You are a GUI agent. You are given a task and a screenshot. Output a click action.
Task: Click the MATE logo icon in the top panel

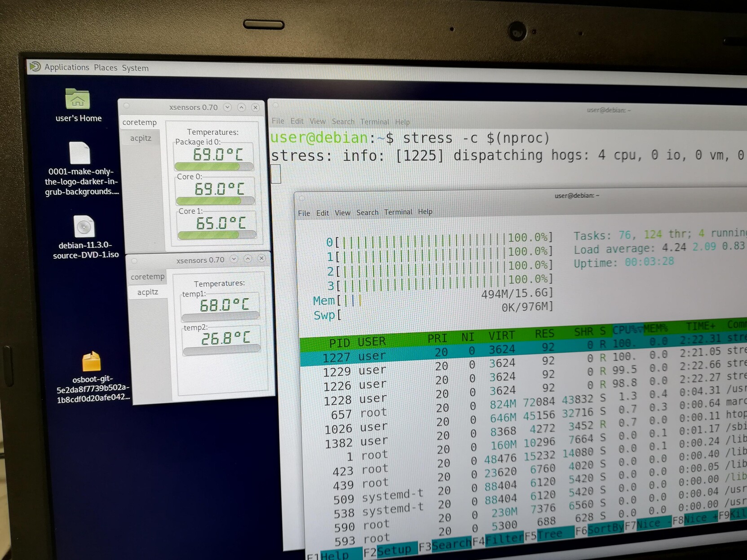(x=35, y=66)
